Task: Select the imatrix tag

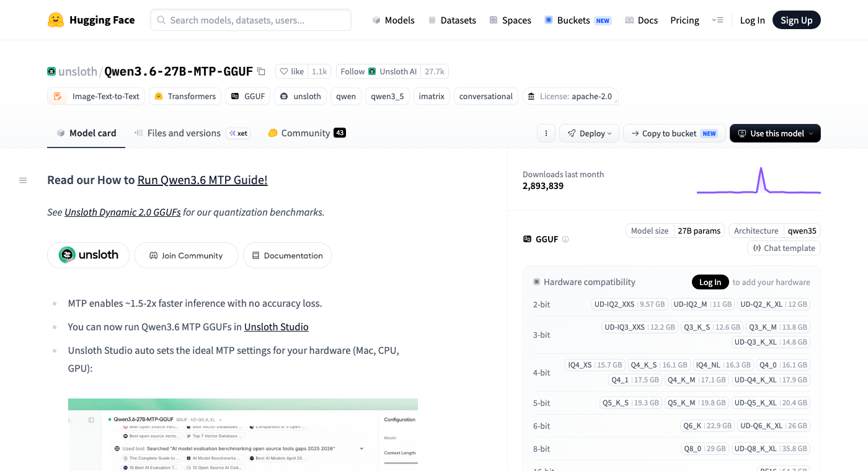Action: point(432,96)
